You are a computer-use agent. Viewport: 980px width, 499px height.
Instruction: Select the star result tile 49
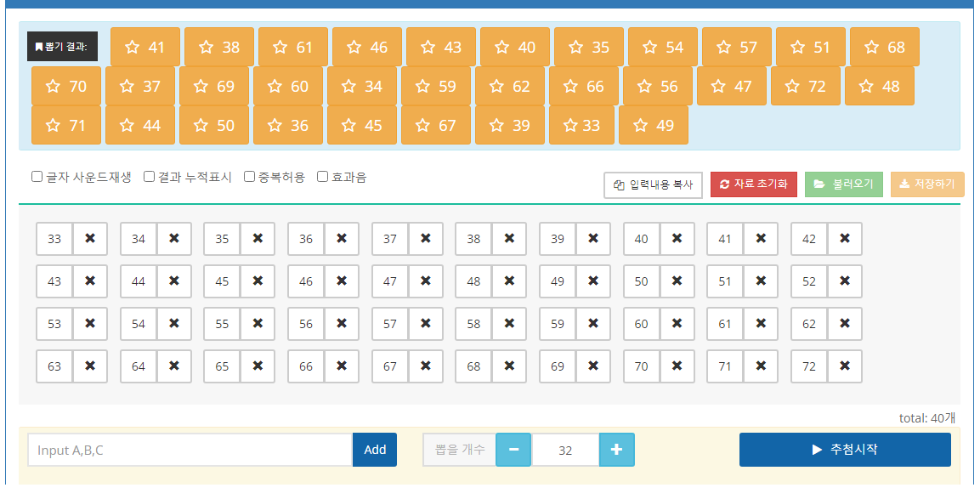[653, 125]
